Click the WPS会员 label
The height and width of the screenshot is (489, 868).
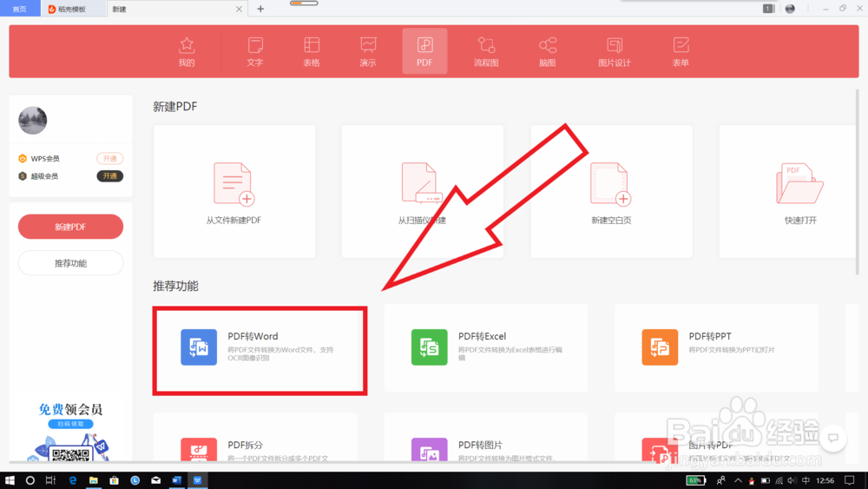[x=45, y=158]
